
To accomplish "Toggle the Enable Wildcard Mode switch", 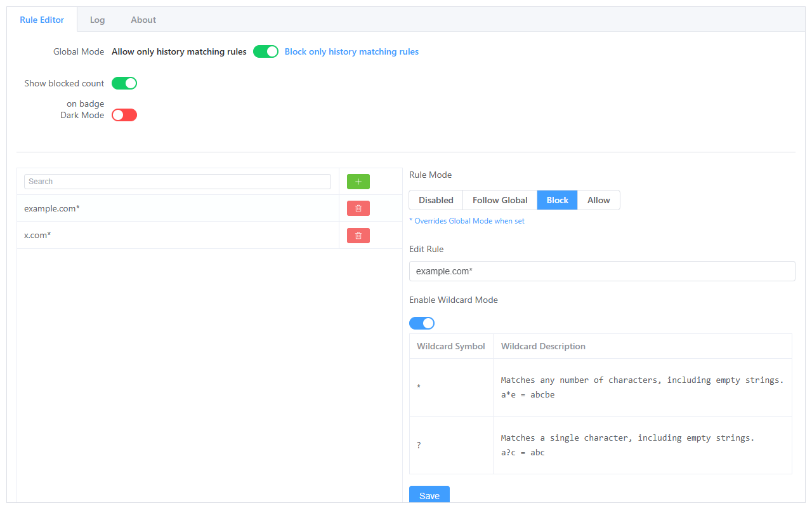I will [x=422, y=323].
